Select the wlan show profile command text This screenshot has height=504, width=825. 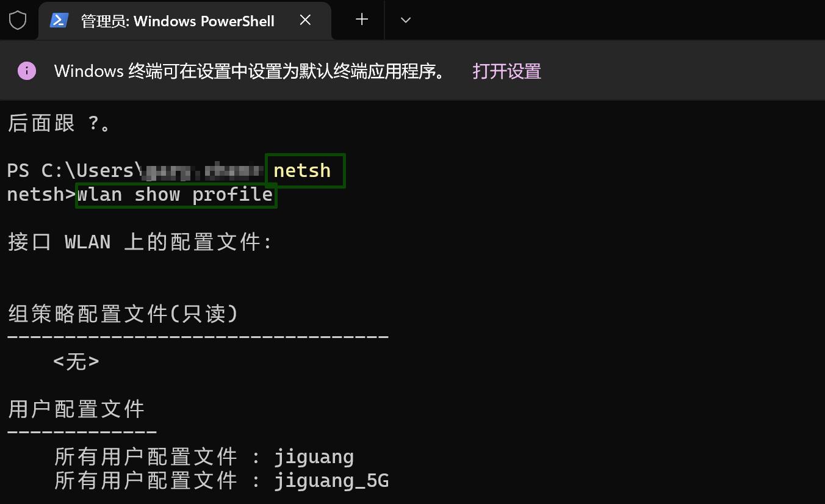pos(175,194)
